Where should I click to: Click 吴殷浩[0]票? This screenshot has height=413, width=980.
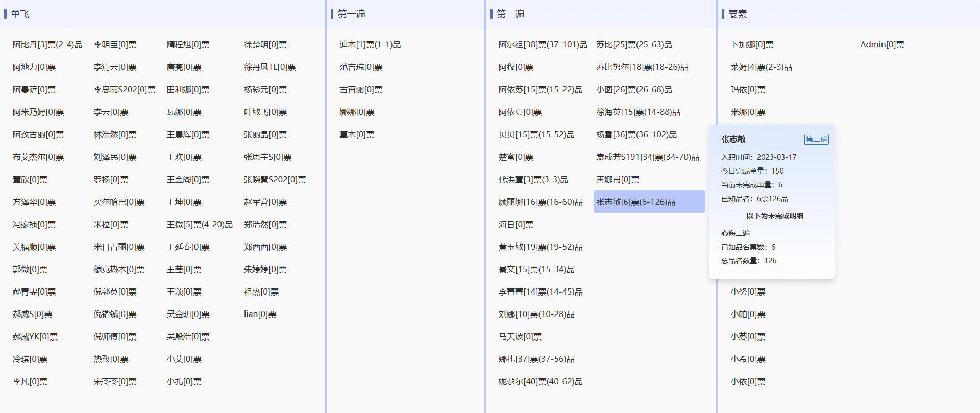pyautogui.click(x=188, y=337)
